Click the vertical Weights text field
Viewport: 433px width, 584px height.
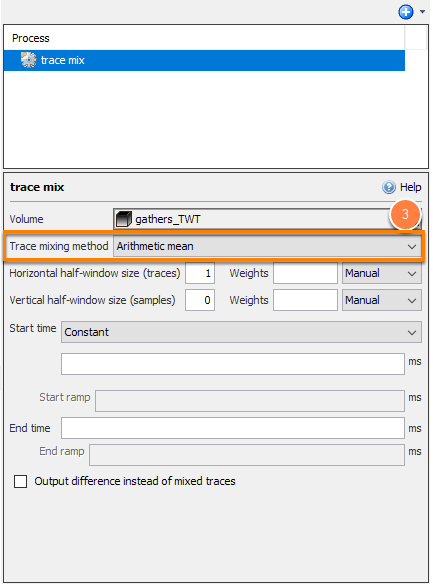click(305, 300)
